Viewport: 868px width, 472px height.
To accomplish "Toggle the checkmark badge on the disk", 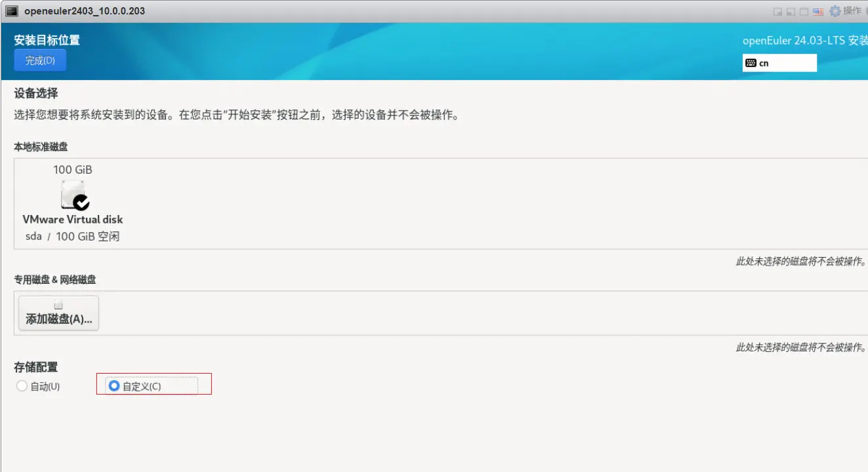I will coord(81,202).
